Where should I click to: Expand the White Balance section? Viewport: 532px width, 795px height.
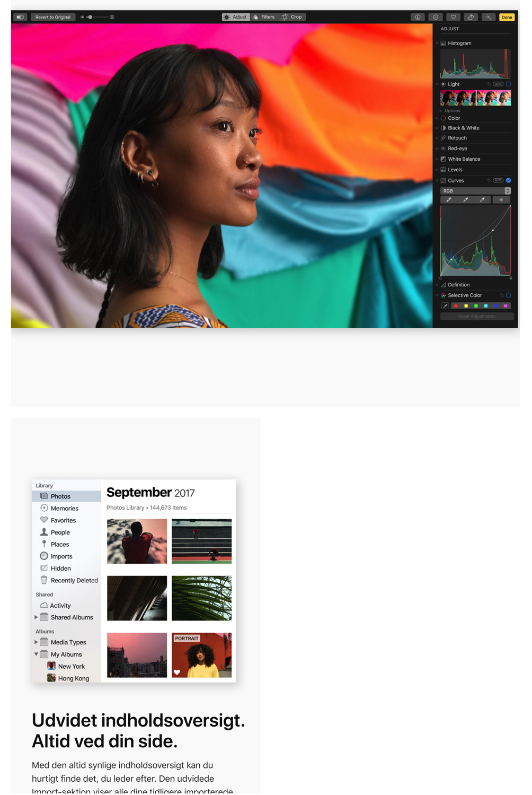[437, 159]
